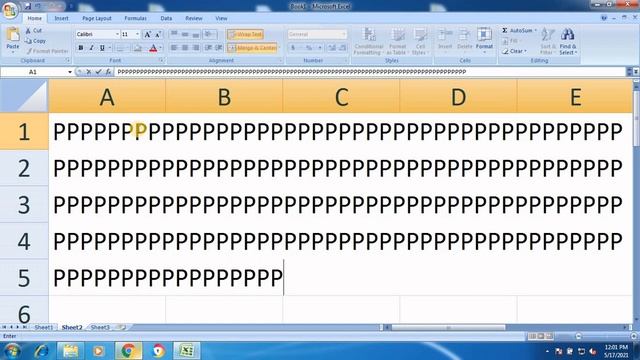This screenshot has width=640, height=360.
Task: Toggle Merge & Center
Action: 252,48
